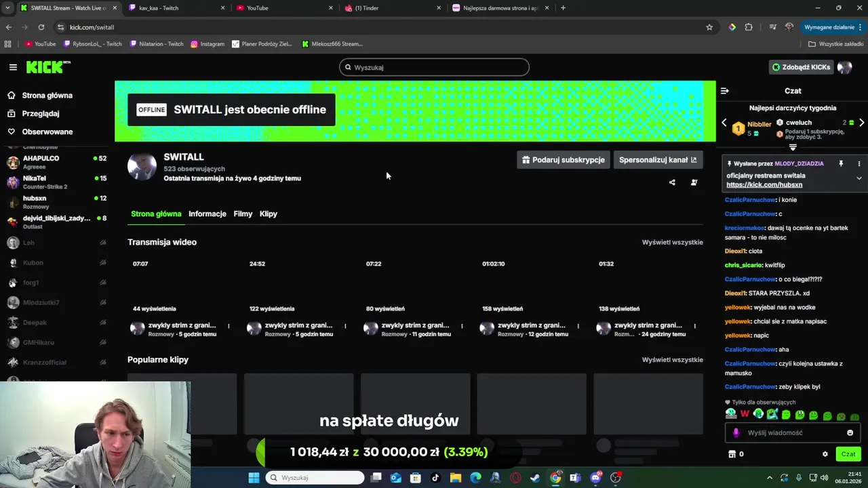This screenshot has width=868, height=488.
Task: Open the Kick hamburger sidebar menu
Action: coord(13,67)
